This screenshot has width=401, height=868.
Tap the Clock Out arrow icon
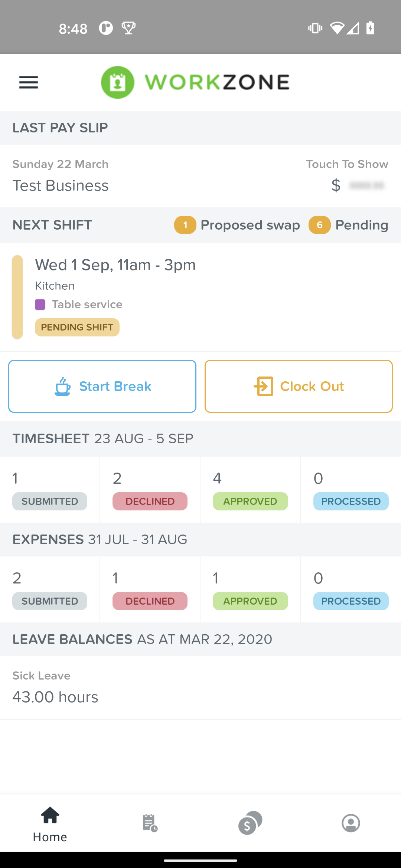click(x=264, y=387)
